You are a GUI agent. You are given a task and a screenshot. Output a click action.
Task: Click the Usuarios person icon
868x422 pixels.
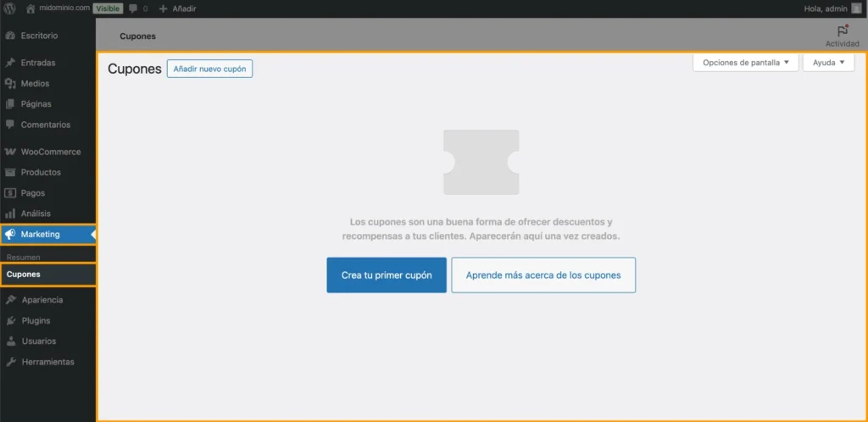(10, 341)
